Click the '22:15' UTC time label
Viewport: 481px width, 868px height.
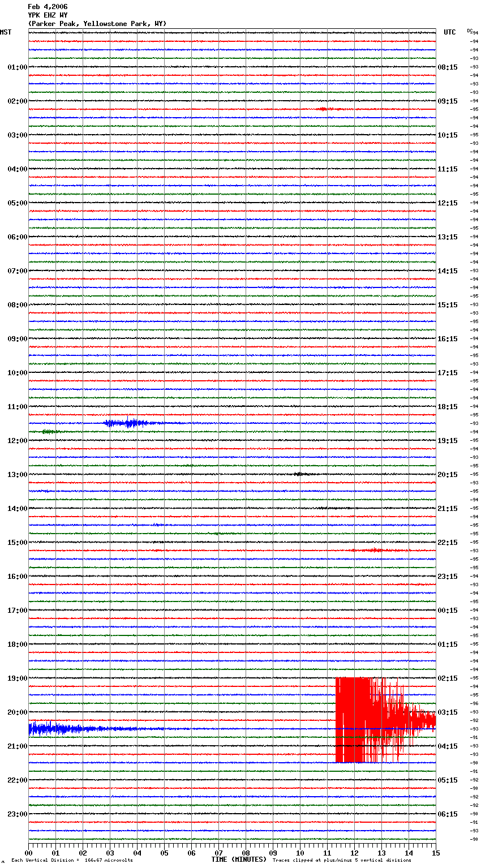[448, 543]
